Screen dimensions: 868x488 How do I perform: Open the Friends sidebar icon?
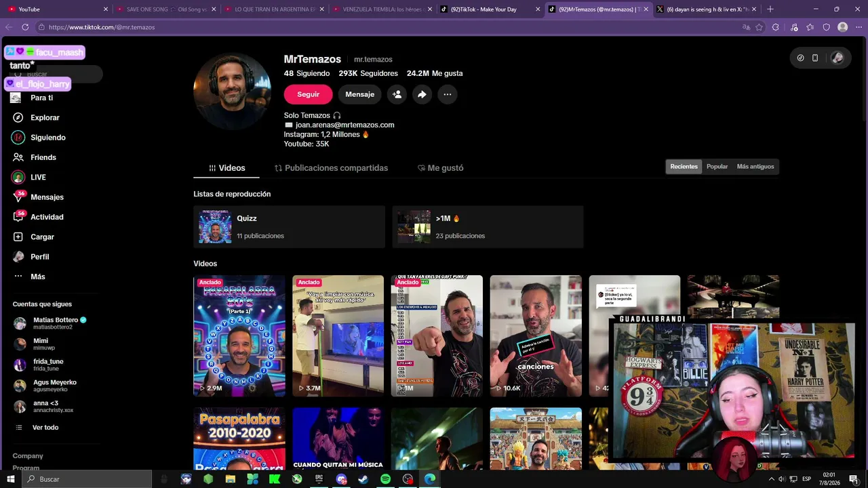(x=18, y=157)
